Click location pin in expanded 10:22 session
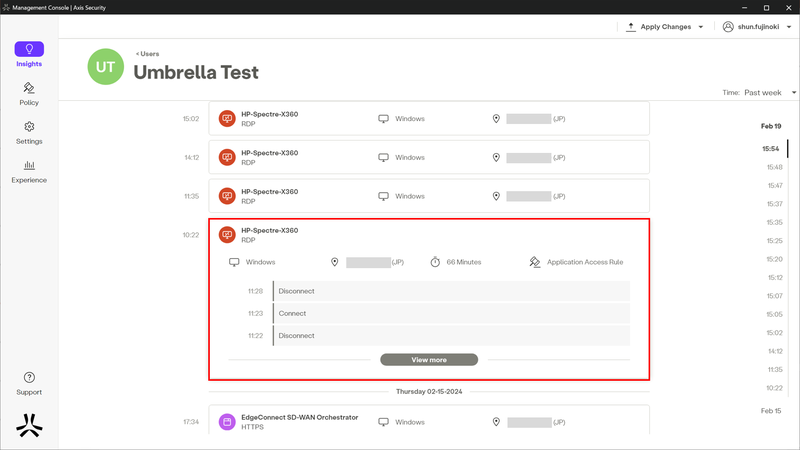800x450 pixels. coord(335,262)
